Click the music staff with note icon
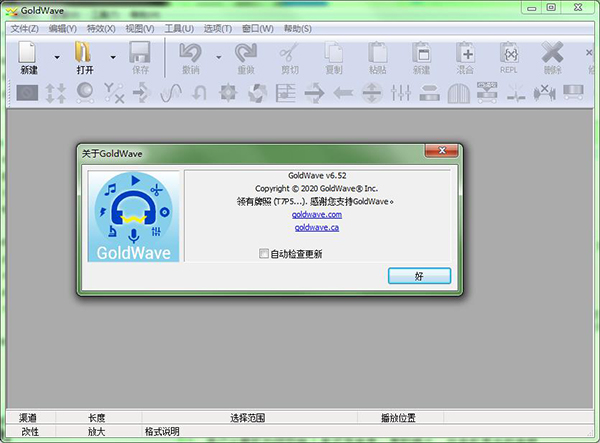Viewport: 600px width, 443px height. pos(286,93)
